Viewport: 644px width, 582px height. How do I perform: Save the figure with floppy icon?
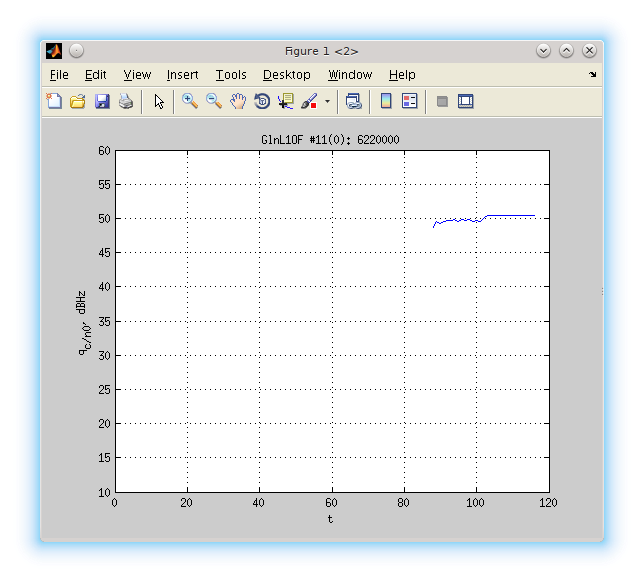(x=102, y=101)
